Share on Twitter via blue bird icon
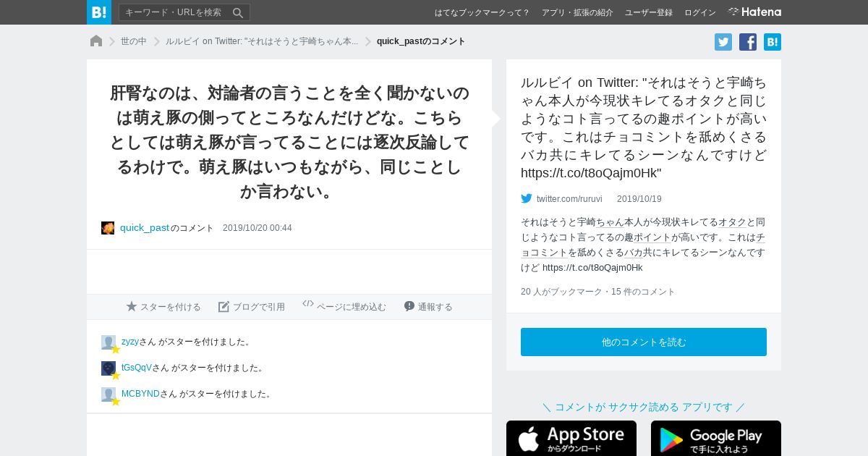The image size is (868, 456). 723,42
